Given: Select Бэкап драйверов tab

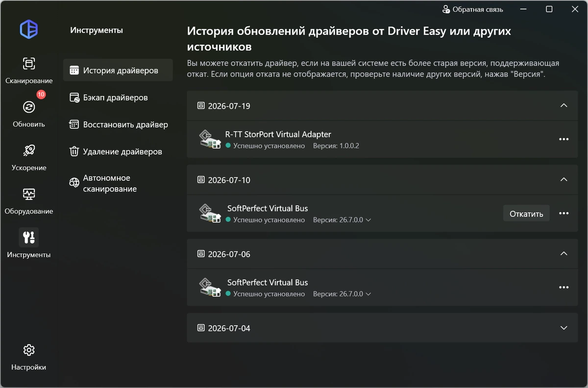Looking at the screenshot, I should (x=118, y=97).
